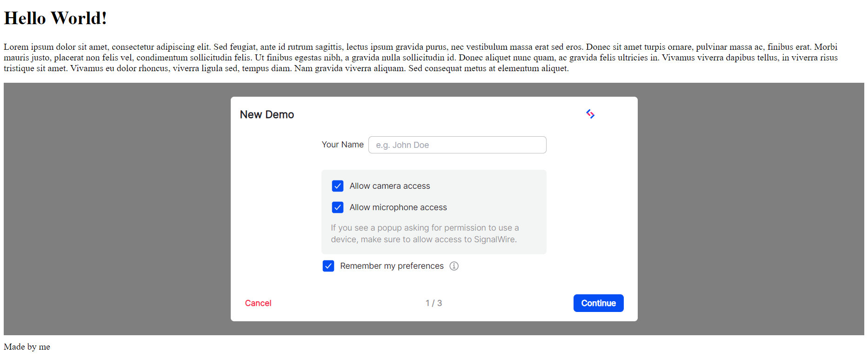Click the Remember my preferences label text

point(392,266)
